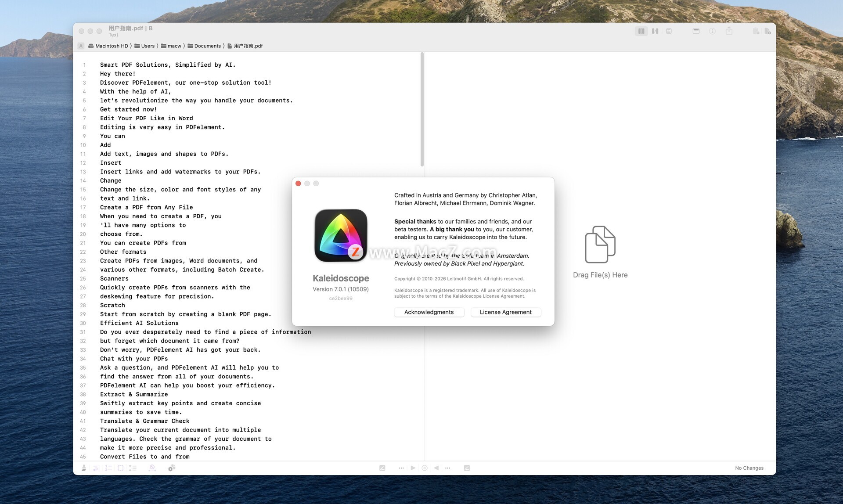Add new file to comparison icon
The image size is (843, 504).
[x=767, y=31]
